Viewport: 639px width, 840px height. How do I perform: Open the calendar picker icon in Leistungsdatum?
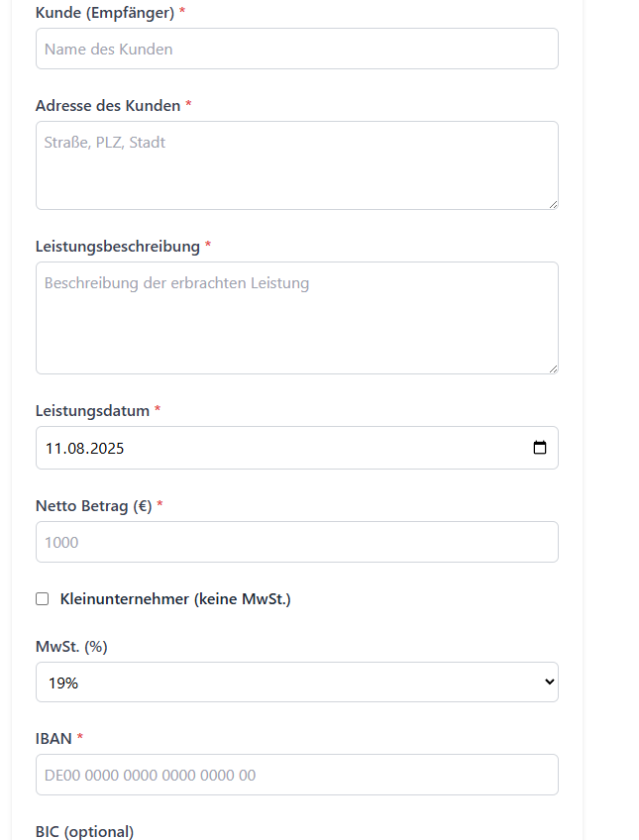pos(539,448)
